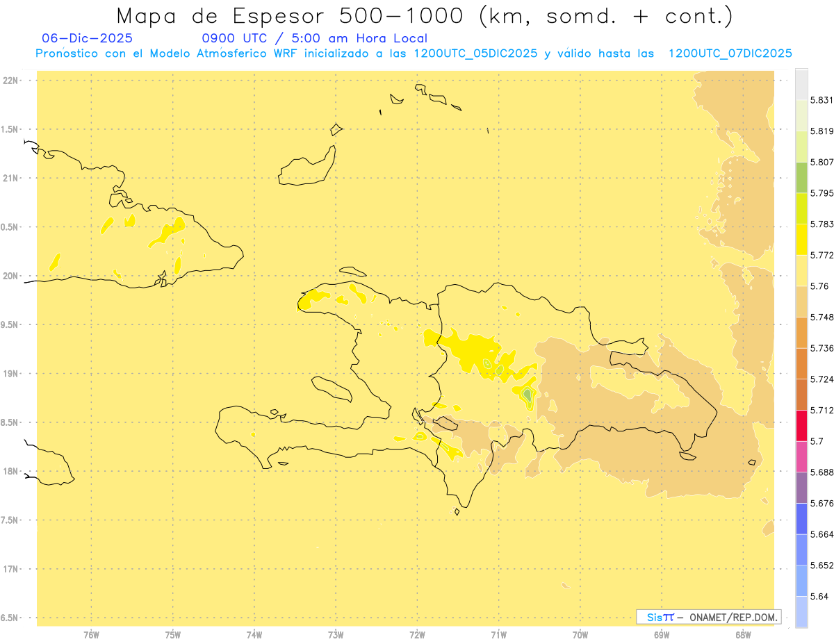Viewport: 834px width, 644px height.
Task: Click the longitude label 71W
Action: (498, 635)
